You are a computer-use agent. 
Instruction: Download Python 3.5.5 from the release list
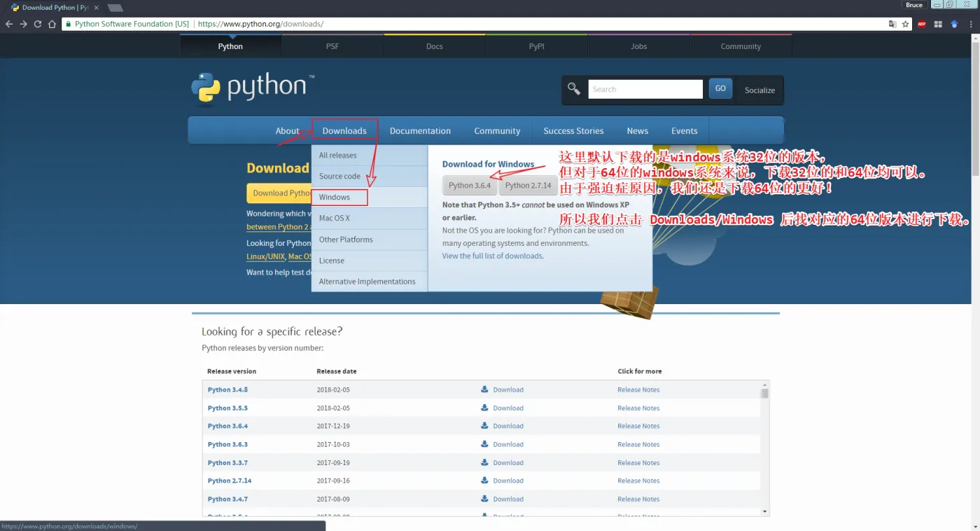pos(502,408)
